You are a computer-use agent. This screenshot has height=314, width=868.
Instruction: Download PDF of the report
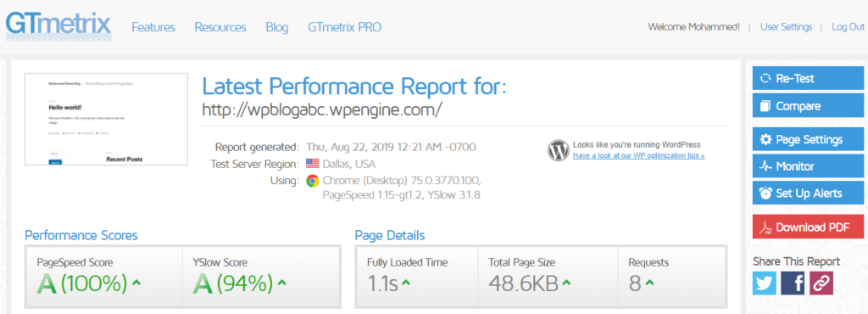click(x=808, y=227)
